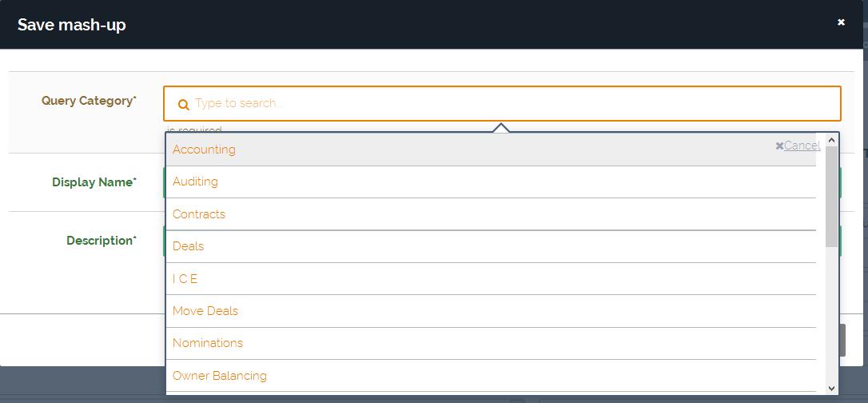Select Accounting from the category list
The image size is (868, 403).
point(204,150)
